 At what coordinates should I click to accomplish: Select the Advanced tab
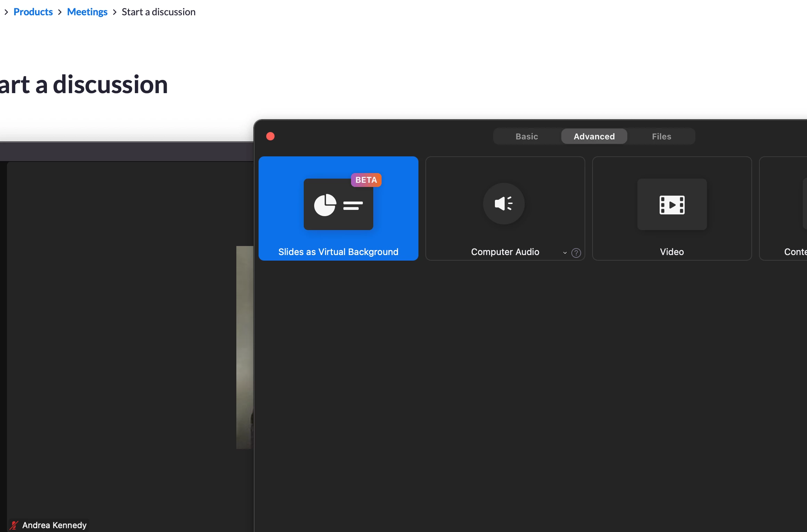point(594,137)
